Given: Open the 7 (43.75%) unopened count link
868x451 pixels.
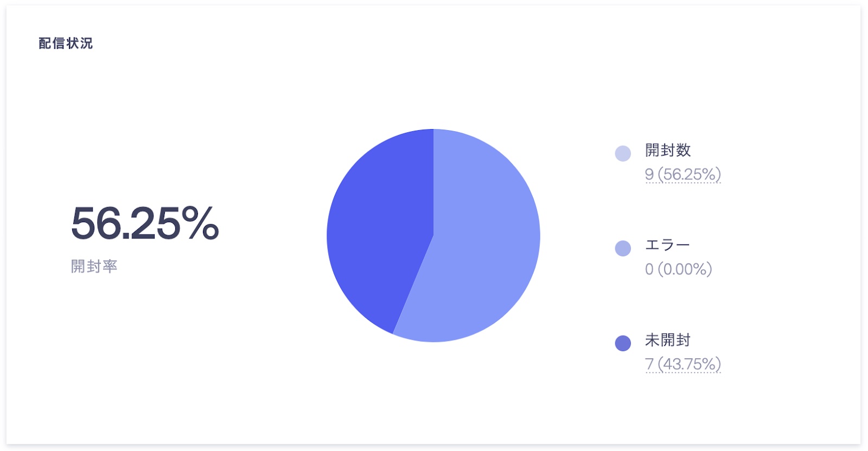Looking at the screenshot, I should point(682,364).
